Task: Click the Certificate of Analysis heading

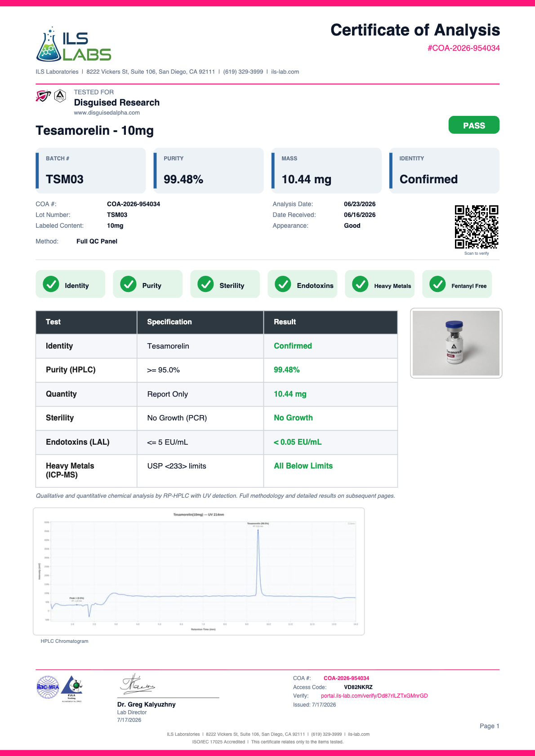Action: (415, 30)
